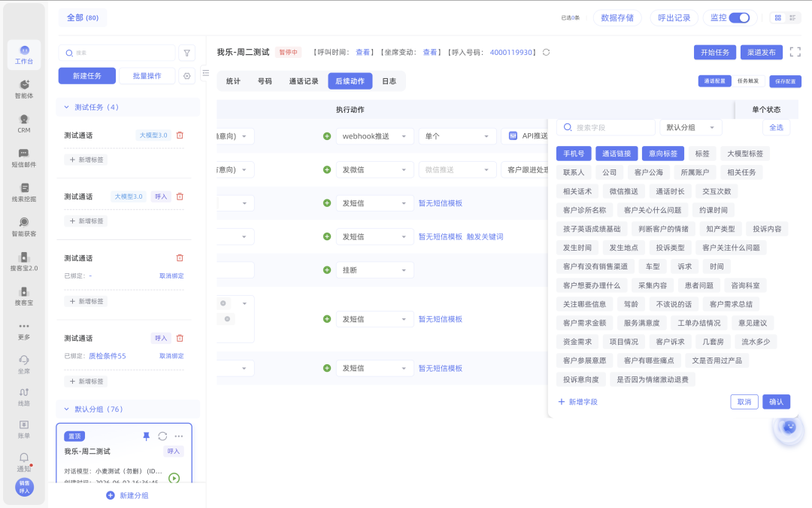Screen dimensions: 812x508
Task: Switch to the 通话记录 tab
Action: pos(304,81)
